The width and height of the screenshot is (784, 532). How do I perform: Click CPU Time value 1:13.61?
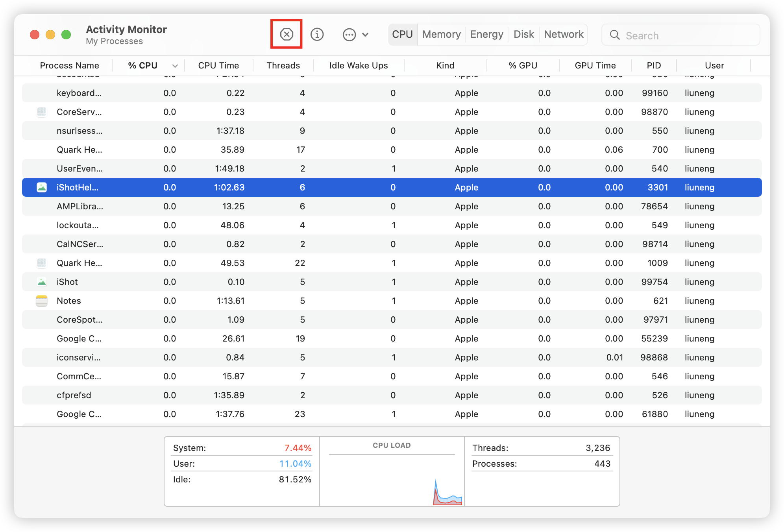[230, 301]
